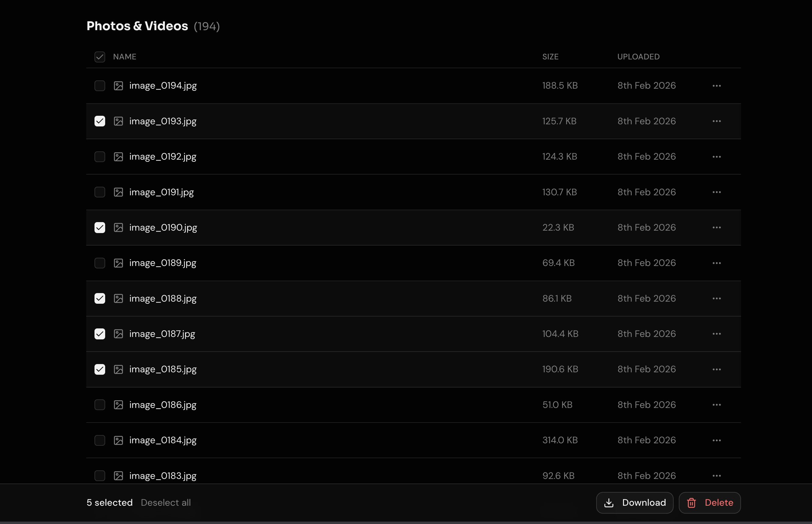
Task: Click the download arrow icon in bottom bar
Action: (609, 503)
